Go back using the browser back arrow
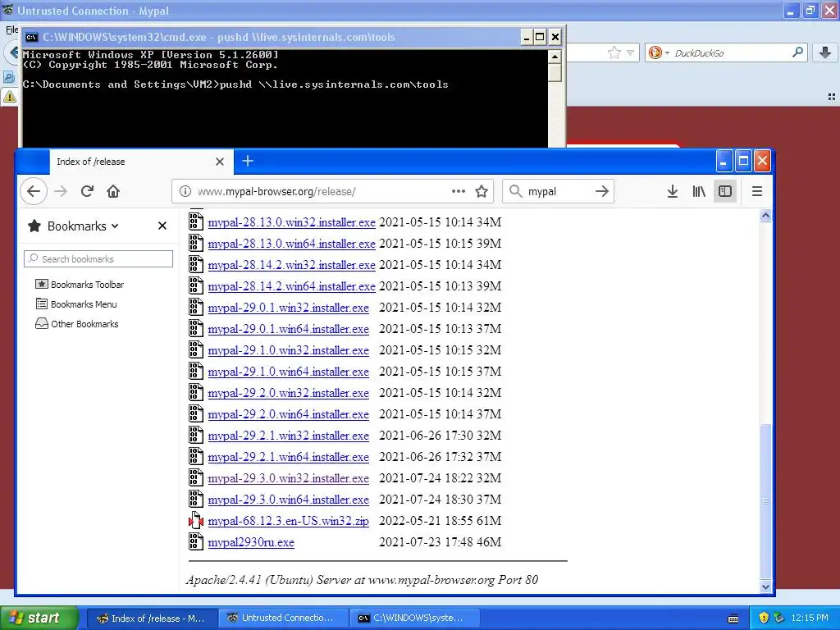The height and width of the screenshot is (630, 840). click(34, 191)
